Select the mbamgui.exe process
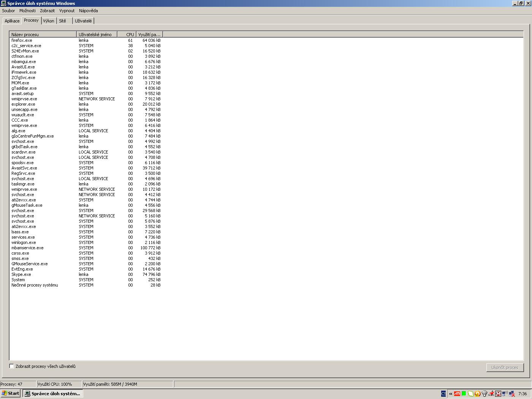 click(x=86, y=62)
